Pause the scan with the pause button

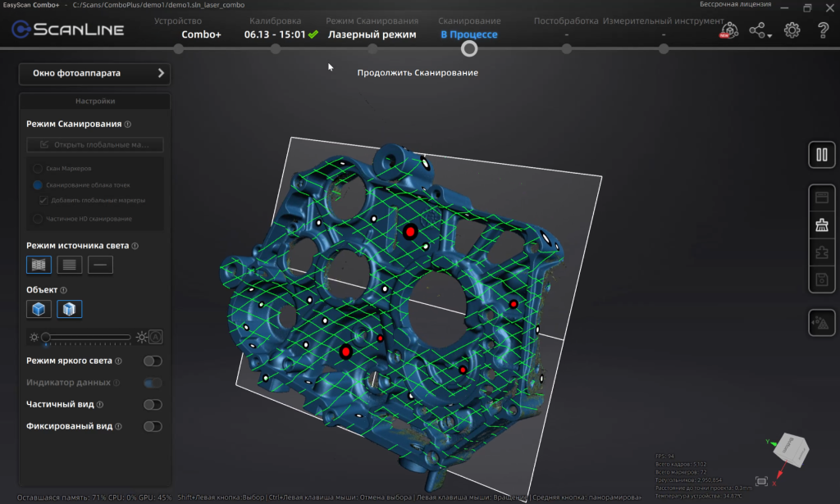pyautogui.click(x=821, y=155)
